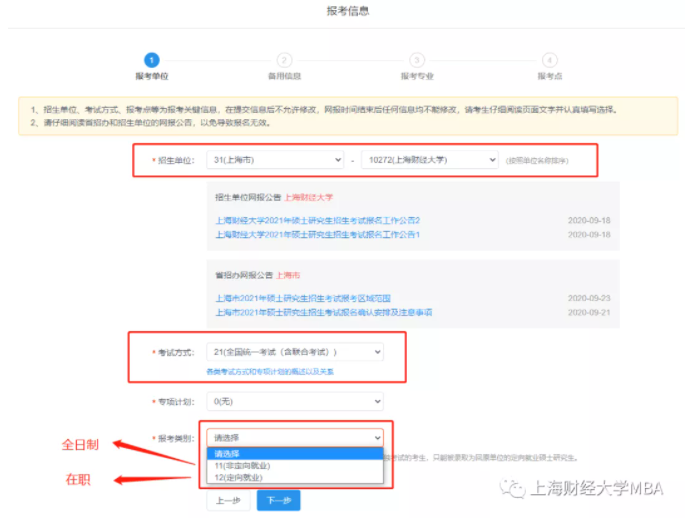Click the step label 报考点
687x522 pixels.
tap(550, 76)
